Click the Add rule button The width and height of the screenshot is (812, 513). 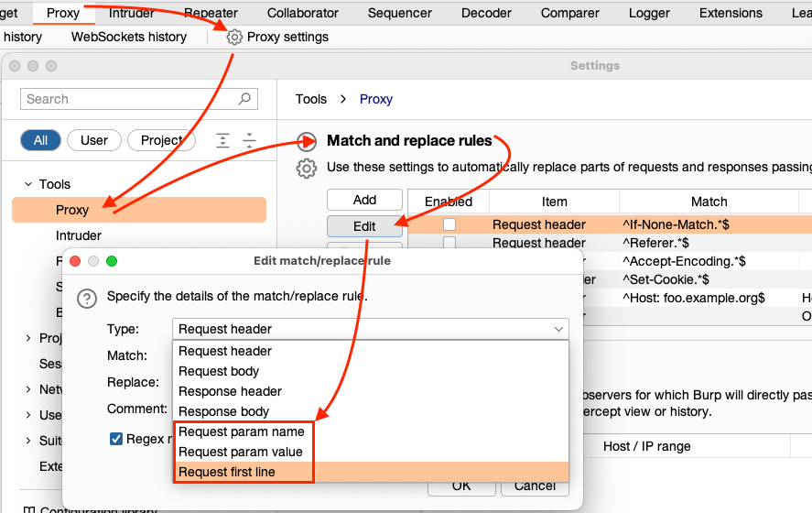pos(364,200)
